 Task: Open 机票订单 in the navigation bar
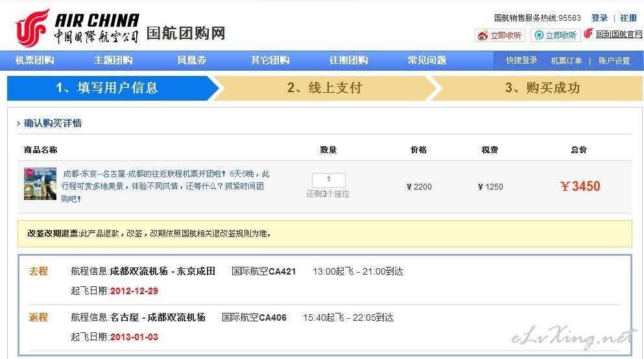[x=566, y=61]
